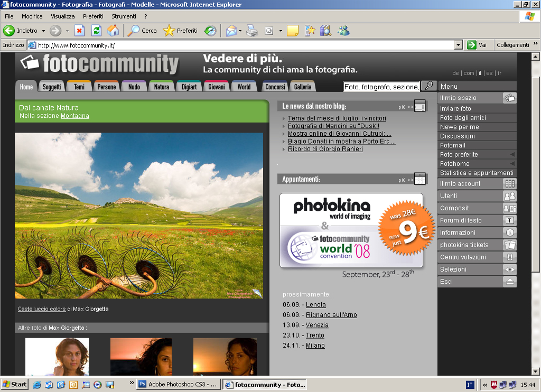Open the Galleria tab

click(x=303, y=87)
